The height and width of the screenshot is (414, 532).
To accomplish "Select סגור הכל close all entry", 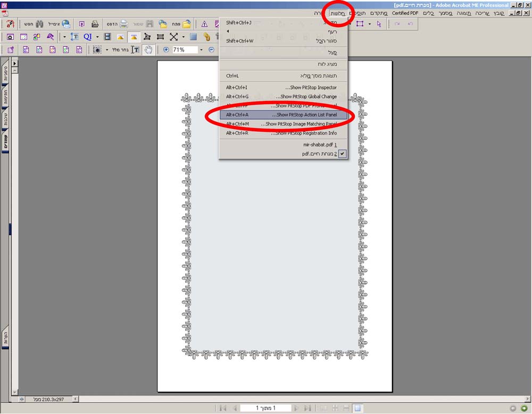I will [284, 41].
